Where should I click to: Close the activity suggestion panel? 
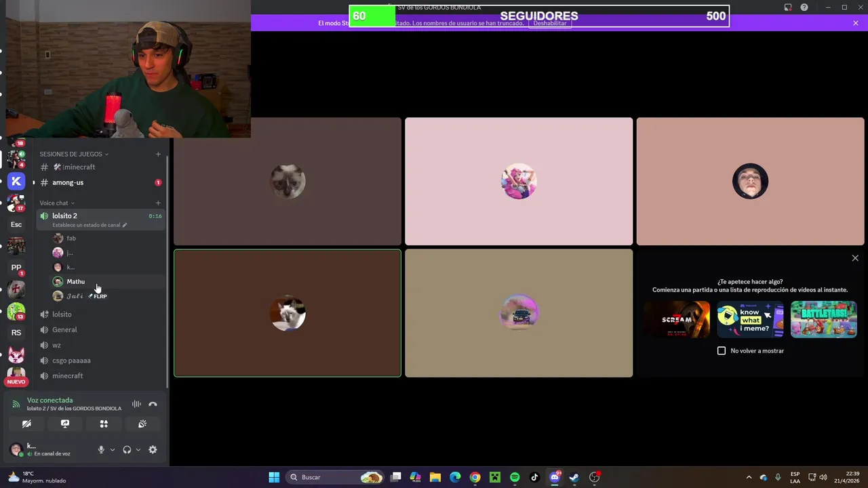[x=855, y=258]
